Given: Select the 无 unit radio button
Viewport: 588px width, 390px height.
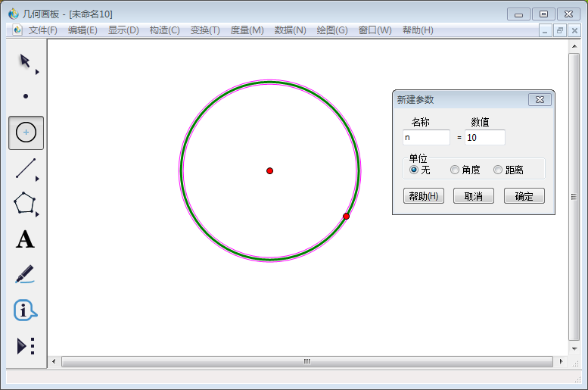Looking at the screenshot, I should click(x=414, y=170).
